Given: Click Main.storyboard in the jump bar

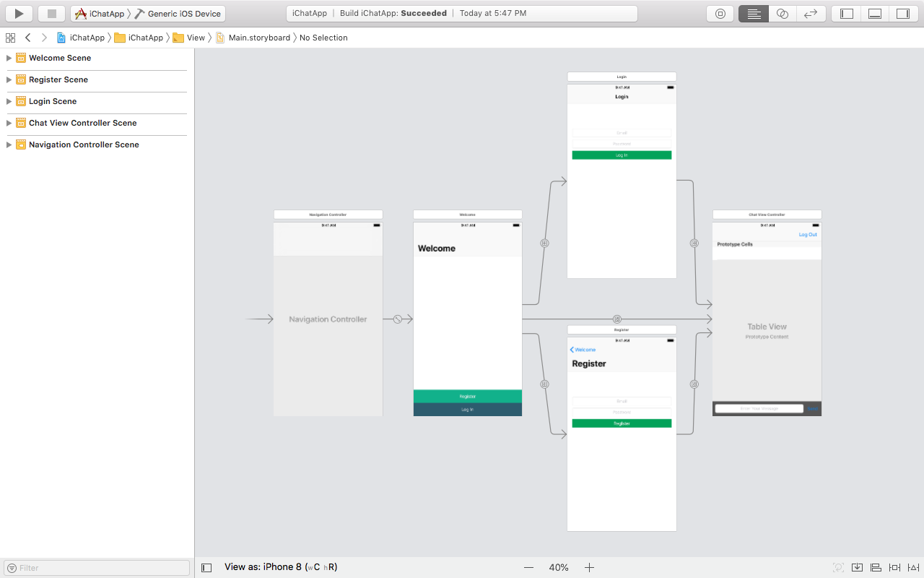Looking at the screenshot, I should pos(261,38).
